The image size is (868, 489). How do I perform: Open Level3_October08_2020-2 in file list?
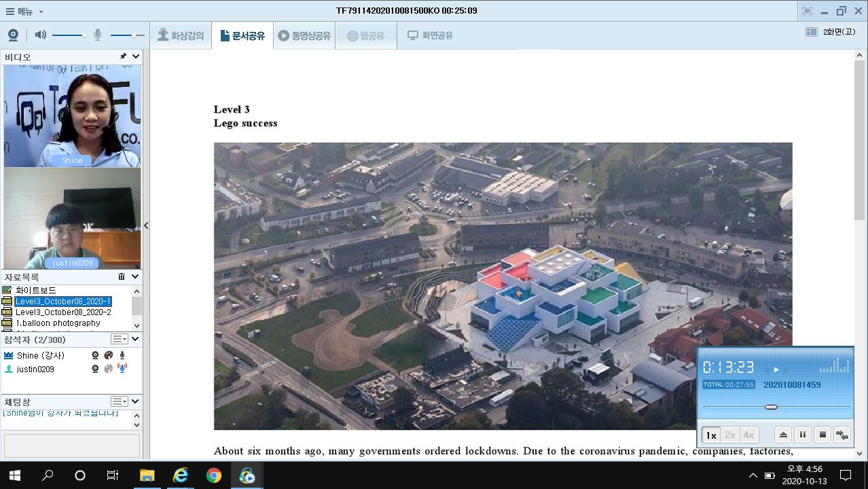click(63, 312)
